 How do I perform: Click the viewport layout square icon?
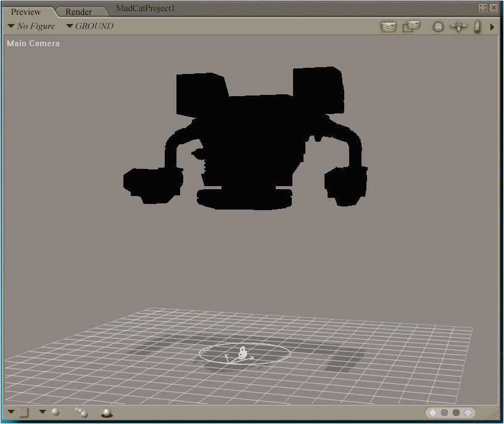(23, 412)
